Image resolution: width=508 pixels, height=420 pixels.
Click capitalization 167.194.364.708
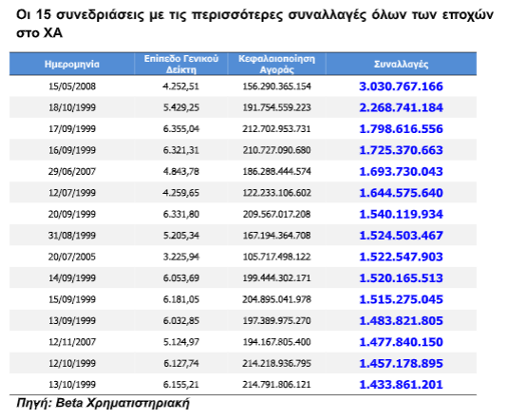(276, 236)
